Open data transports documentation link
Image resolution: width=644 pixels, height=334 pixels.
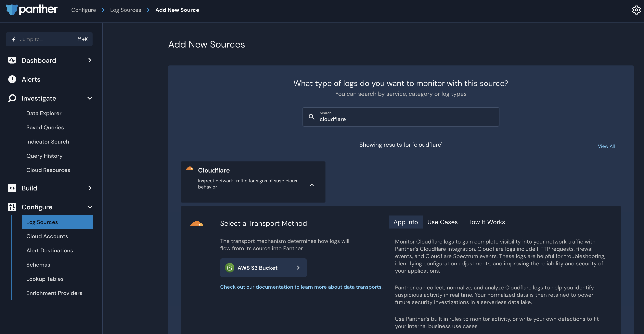(301, 287)
